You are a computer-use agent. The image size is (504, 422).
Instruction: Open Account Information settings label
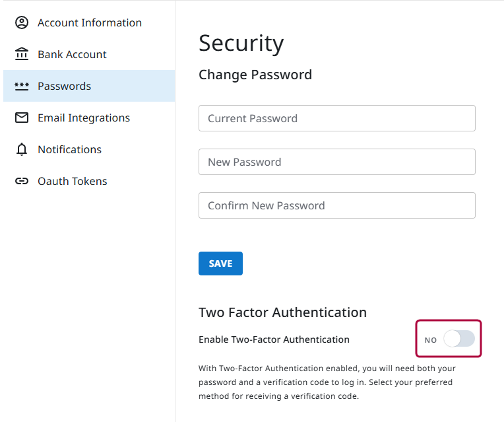tap(90, 22)
